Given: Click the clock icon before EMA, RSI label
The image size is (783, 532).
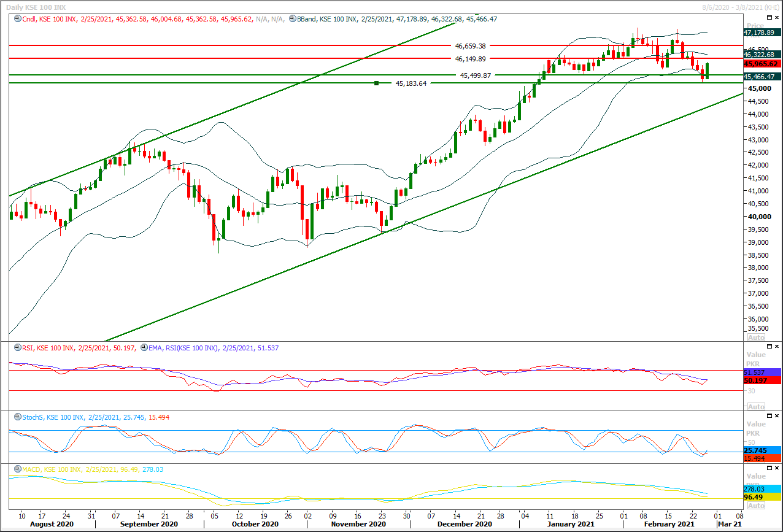Looking at the screenshot, I should click(144, 348).
